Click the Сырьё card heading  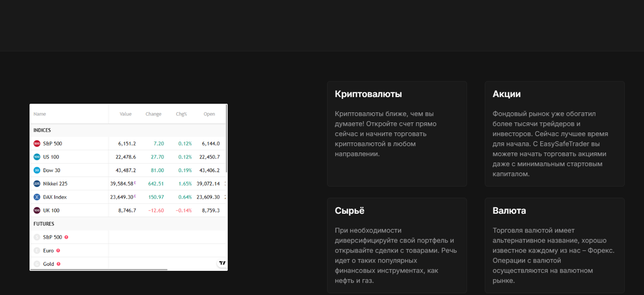[349, 211]
